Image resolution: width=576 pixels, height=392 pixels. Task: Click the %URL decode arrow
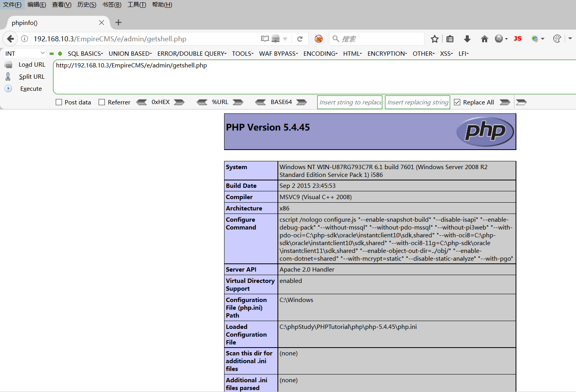[202, 102]
